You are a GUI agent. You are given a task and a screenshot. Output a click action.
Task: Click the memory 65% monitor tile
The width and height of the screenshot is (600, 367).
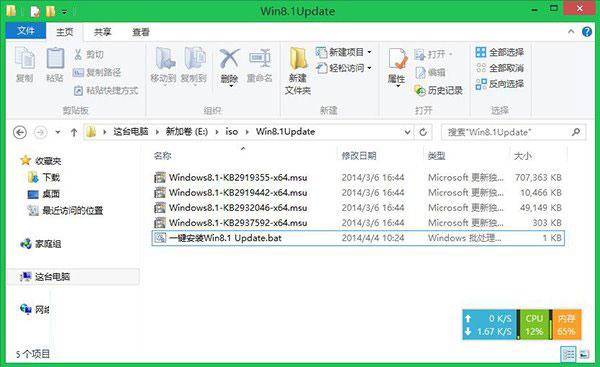[566, 325]
